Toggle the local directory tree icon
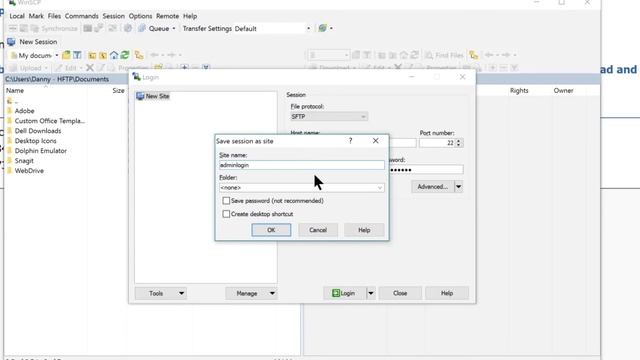 [x=139, y=55]
